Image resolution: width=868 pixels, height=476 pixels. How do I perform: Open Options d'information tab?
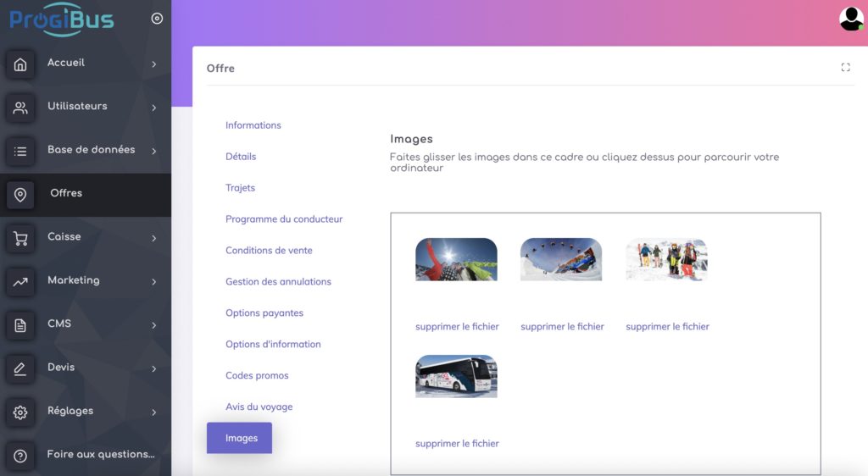point(274,344)
